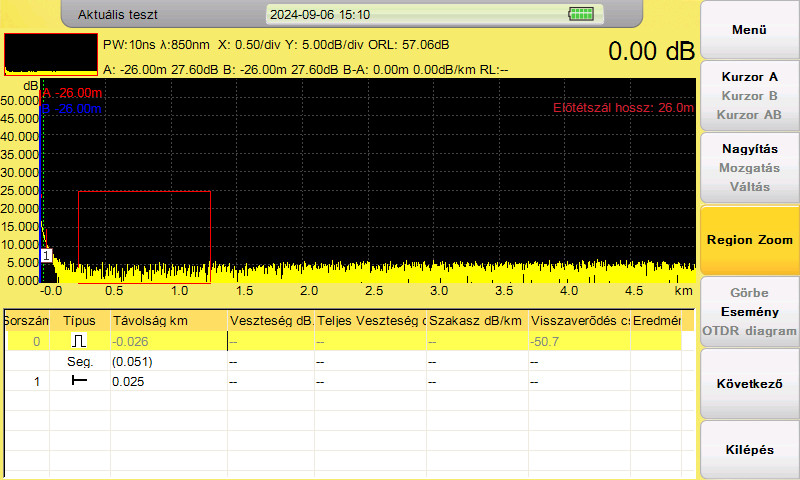This screenshot has width=800, height=480.
Task: Choose Váltás switch mode
Action: (749, 187)
